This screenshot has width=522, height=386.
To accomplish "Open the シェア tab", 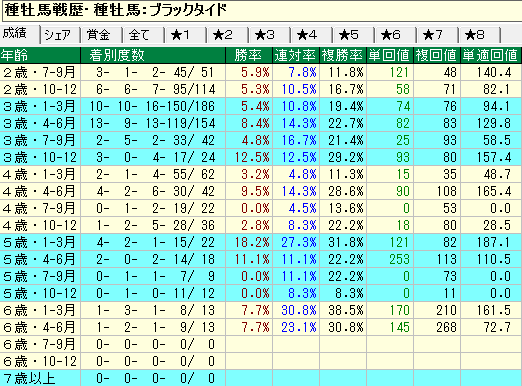I will tap(60, 35).
